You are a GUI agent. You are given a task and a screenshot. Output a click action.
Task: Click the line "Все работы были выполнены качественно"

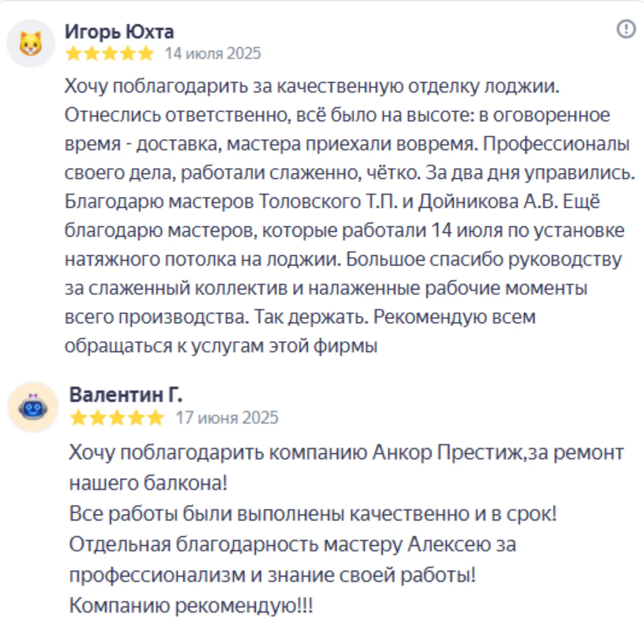point(313,514)
